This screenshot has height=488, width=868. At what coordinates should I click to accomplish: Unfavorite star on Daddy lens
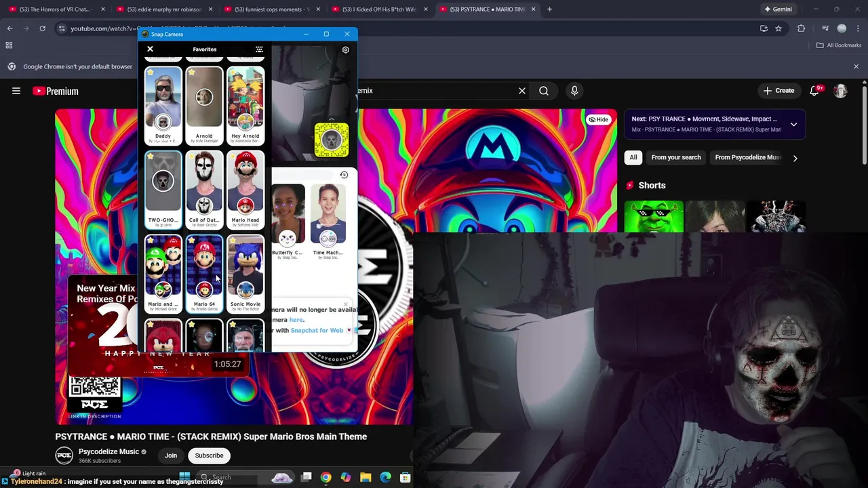[x=151, y=72]
